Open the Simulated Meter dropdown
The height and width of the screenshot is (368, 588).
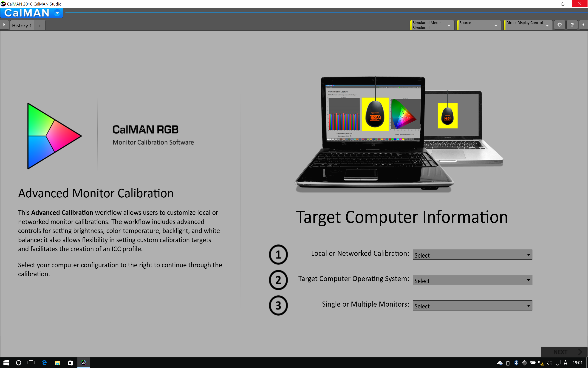[x=432, y=25]
